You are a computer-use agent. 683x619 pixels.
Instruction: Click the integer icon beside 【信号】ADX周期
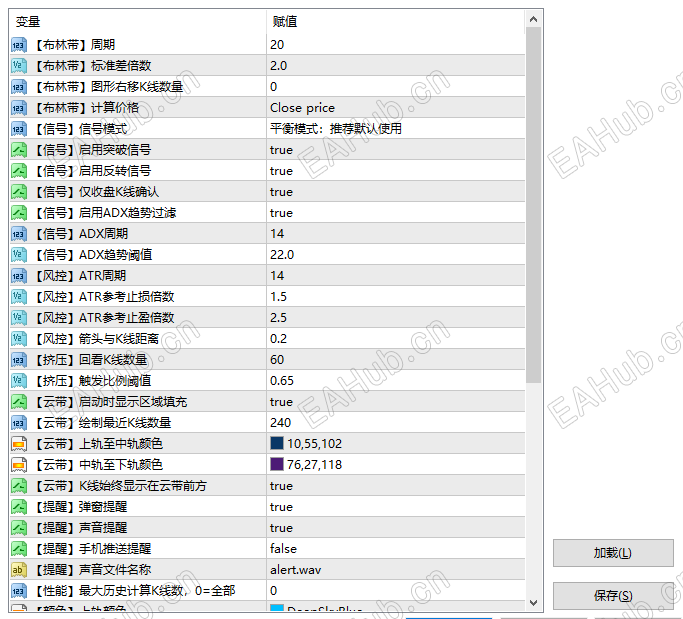[x=19, y=234]
